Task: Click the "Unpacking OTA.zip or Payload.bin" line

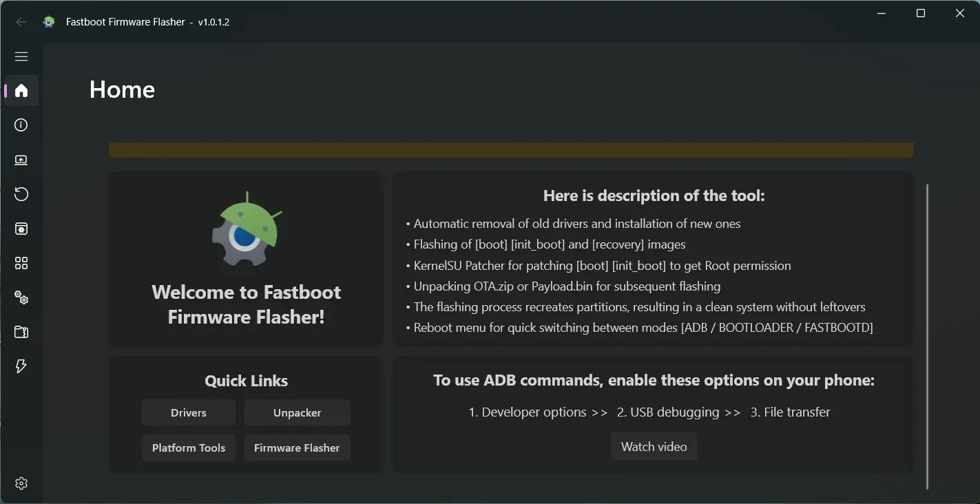Action: point(563,286)
